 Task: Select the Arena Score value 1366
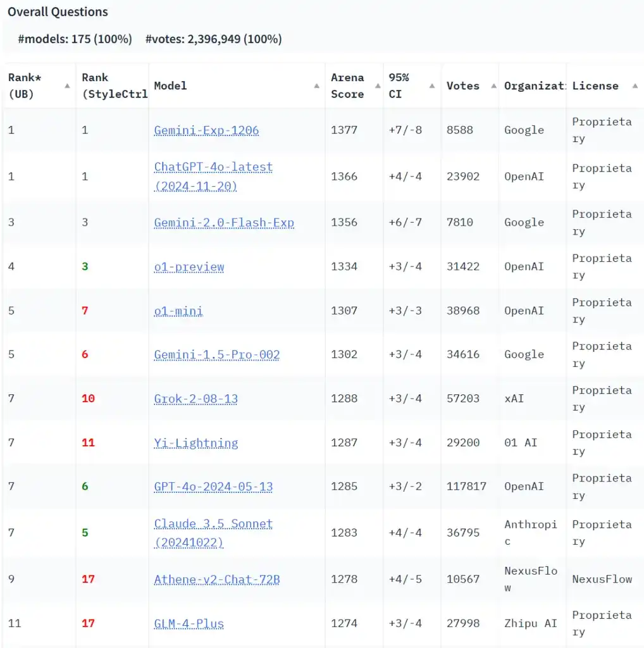(x=344, y=177)
